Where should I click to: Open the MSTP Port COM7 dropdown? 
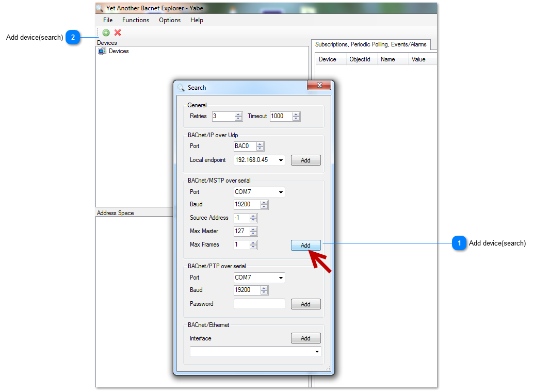coord(259,192)
